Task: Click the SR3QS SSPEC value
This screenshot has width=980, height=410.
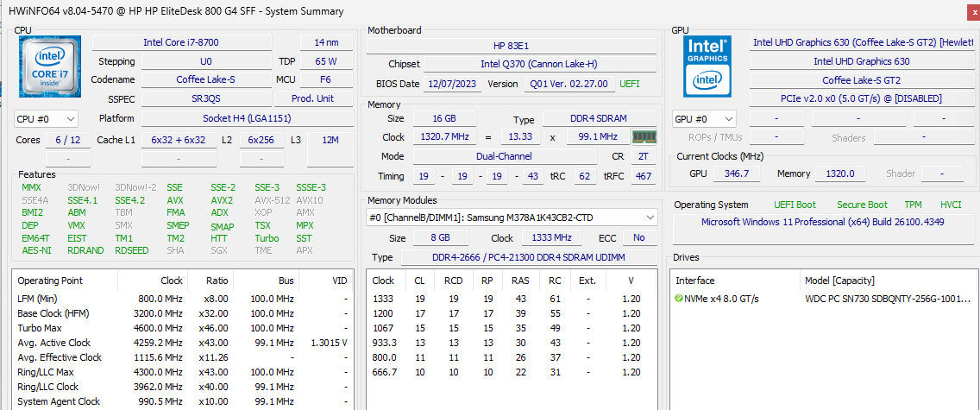Action: pyautogui.click(x=205, y=98)
